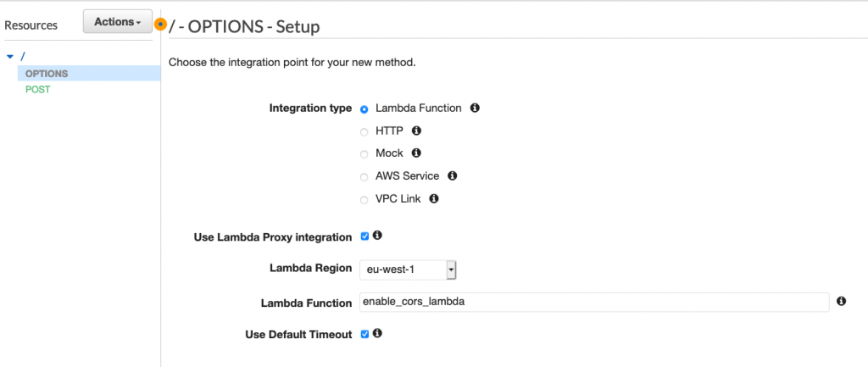Click info icon right of Lambda Function field
The image size is (868, 367).
tap(841, 302)
